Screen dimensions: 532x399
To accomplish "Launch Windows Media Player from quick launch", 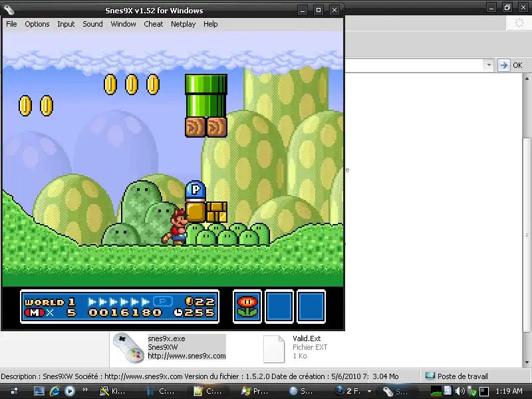I will 70,391.
